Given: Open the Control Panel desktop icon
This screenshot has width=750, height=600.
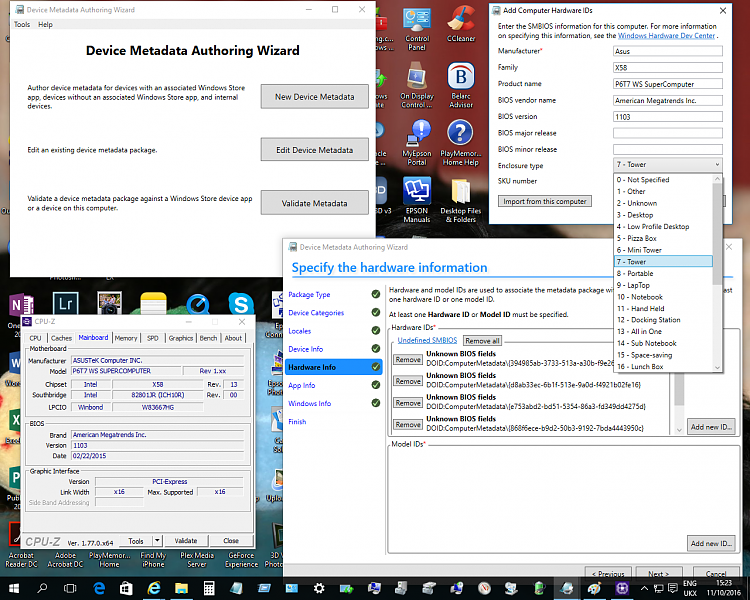Looking at the screenshot, I should coord(417,29).
